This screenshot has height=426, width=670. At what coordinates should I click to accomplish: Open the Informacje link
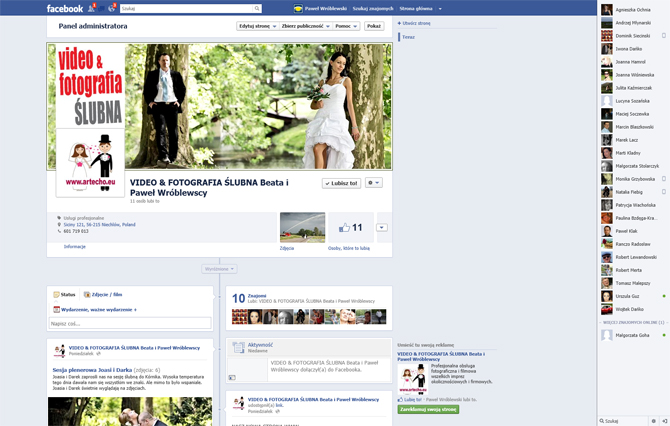coord(75,247)
